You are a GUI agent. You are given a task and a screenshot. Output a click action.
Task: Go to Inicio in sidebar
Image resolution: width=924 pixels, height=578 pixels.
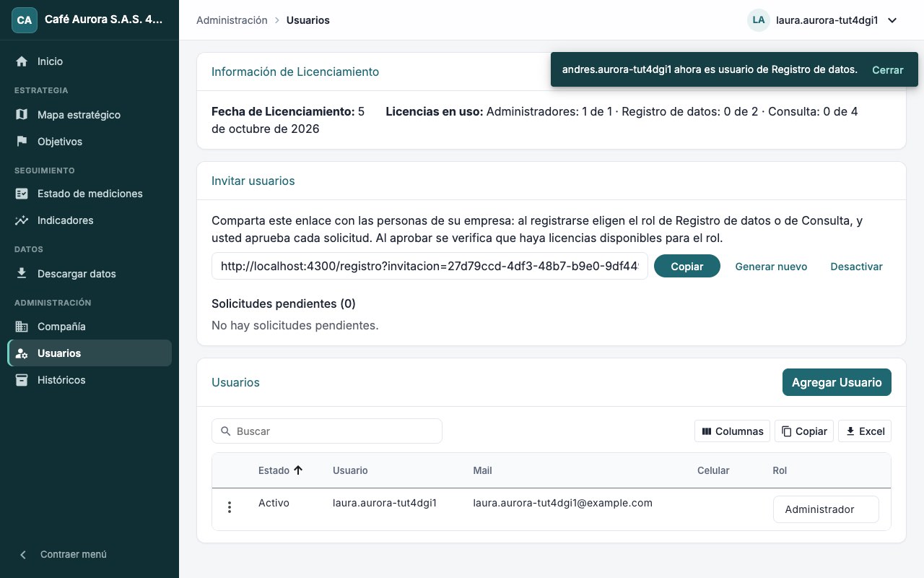(90, 61)
